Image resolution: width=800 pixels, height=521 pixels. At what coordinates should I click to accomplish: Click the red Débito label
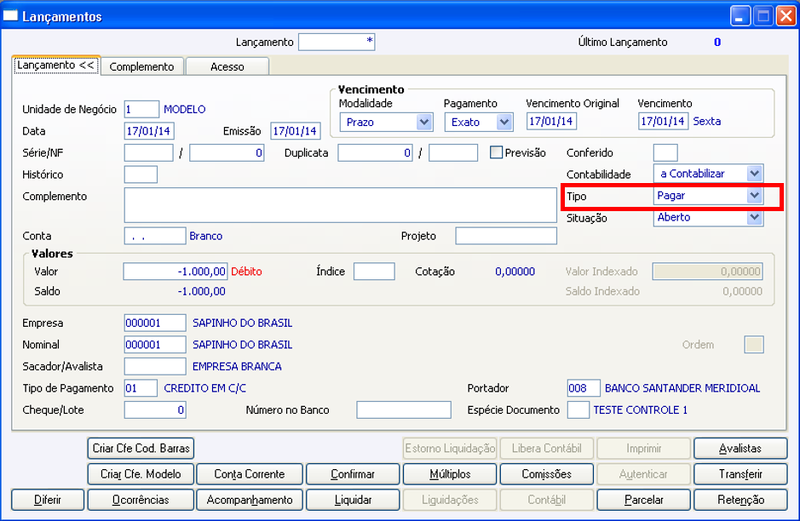coord(247,271)
